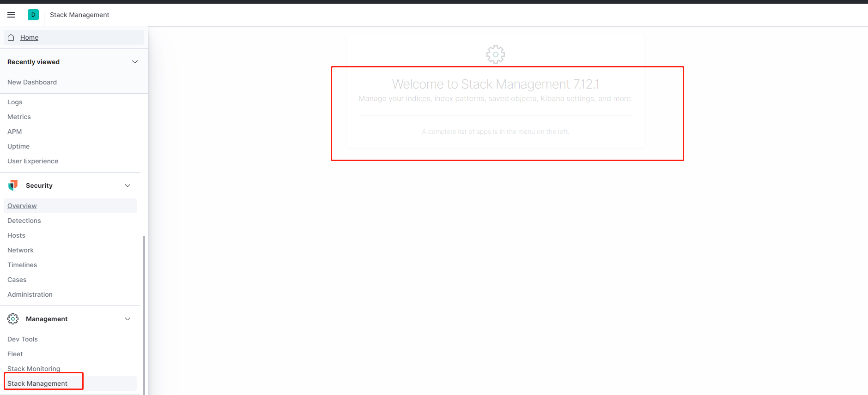Viewport: 868px width, 395px height.
Task: Click the Home house icon
Action: (11, 37)
